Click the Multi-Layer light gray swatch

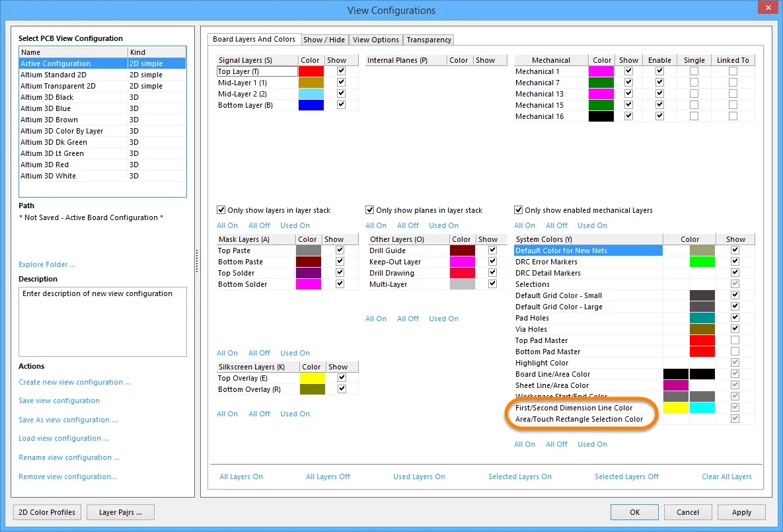[463, 284]
